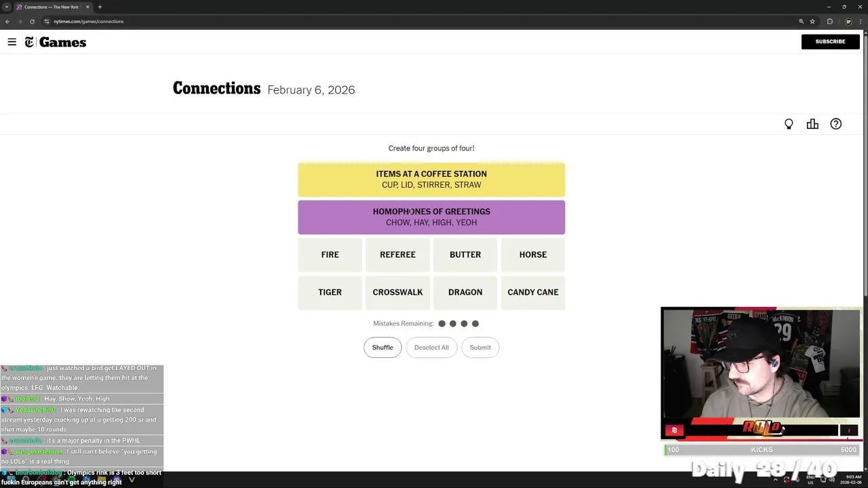Screen dimensions: 868x488
Task: Bookmark this page with the star icon
Action: tap(812, 21)
